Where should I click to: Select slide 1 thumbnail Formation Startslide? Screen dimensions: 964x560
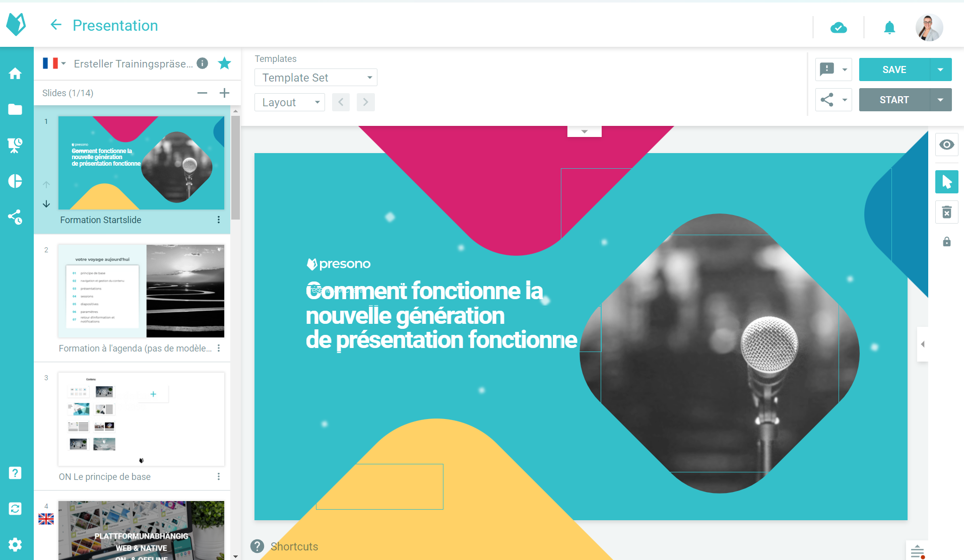141,163
